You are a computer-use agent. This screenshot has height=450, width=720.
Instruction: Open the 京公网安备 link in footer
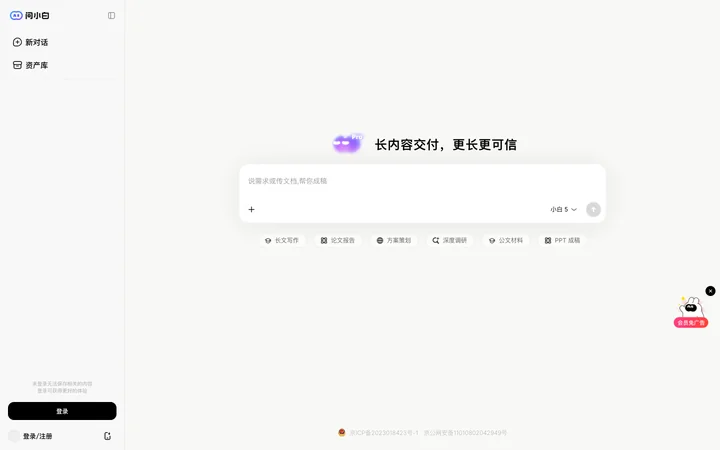click(x=465, y=433)
